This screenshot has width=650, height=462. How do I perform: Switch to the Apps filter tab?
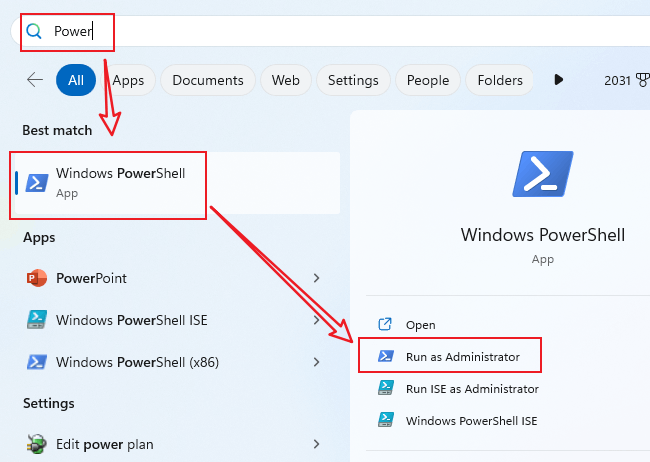pos(128,80)
